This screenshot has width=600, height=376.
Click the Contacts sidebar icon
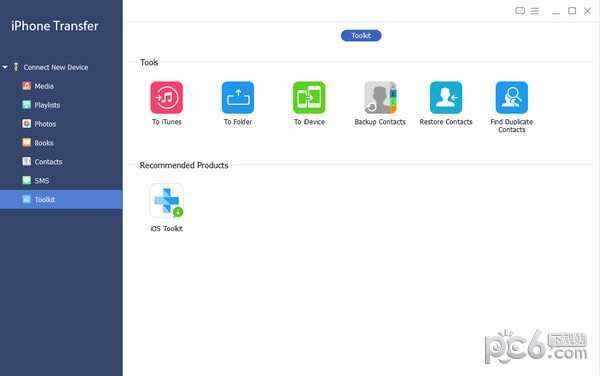tap(26, 161)
